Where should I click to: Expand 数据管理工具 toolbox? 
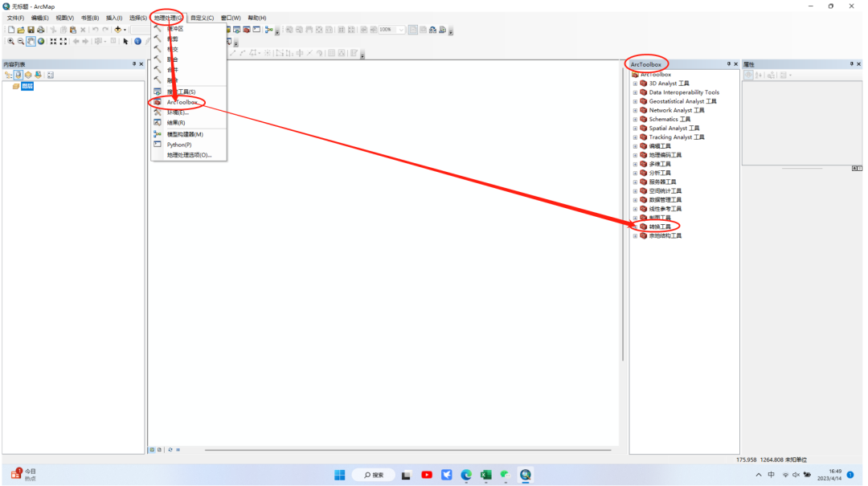[636, 200]
